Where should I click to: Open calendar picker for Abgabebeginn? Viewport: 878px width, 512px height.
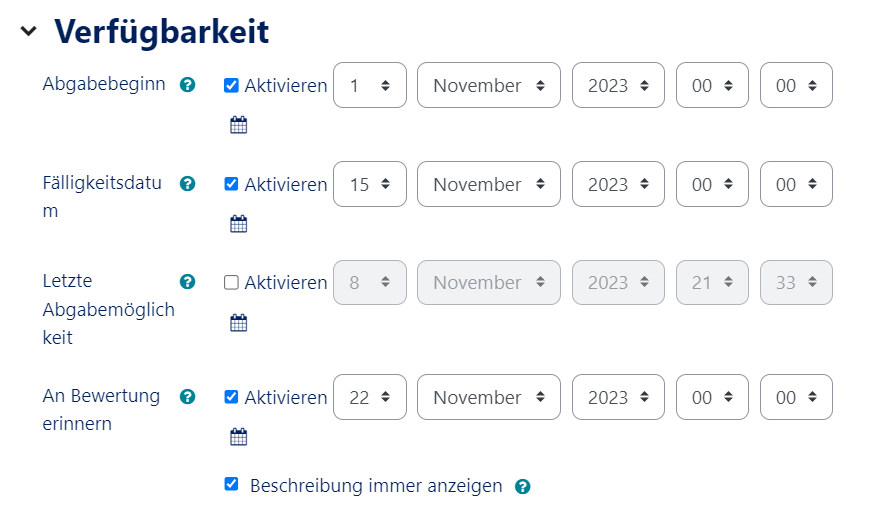click(238, 125)
